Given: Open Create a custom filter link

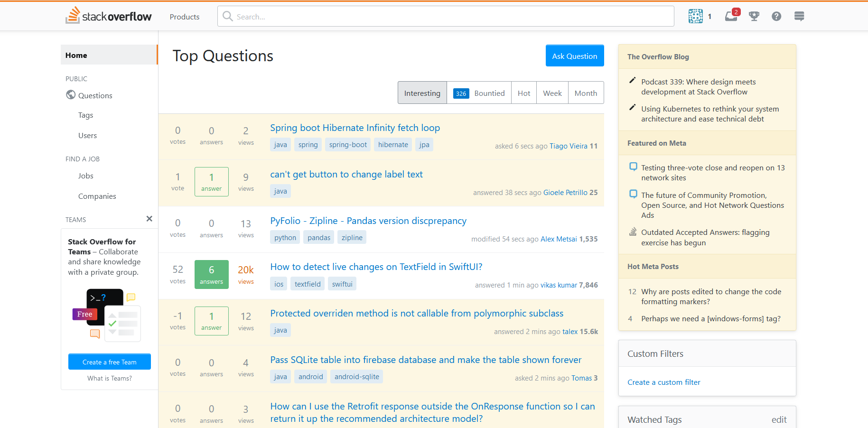Looking at the screenshot, I should tap(663, 382).
